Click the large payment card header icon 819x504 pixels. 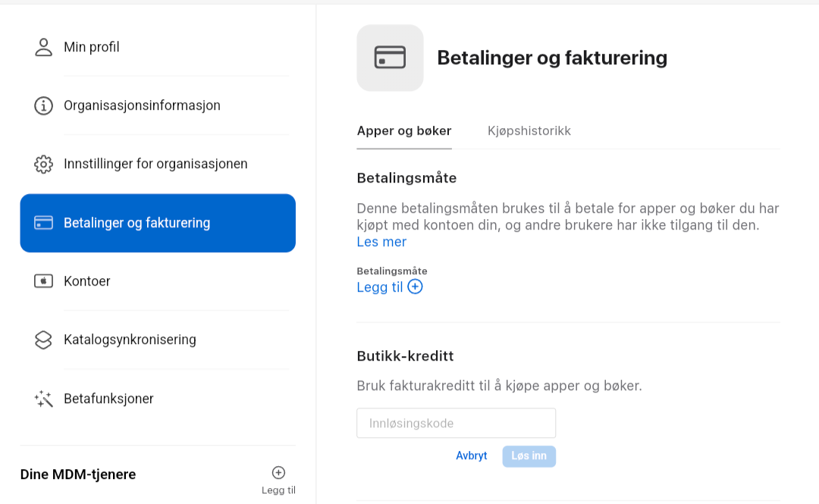[391, 58]
